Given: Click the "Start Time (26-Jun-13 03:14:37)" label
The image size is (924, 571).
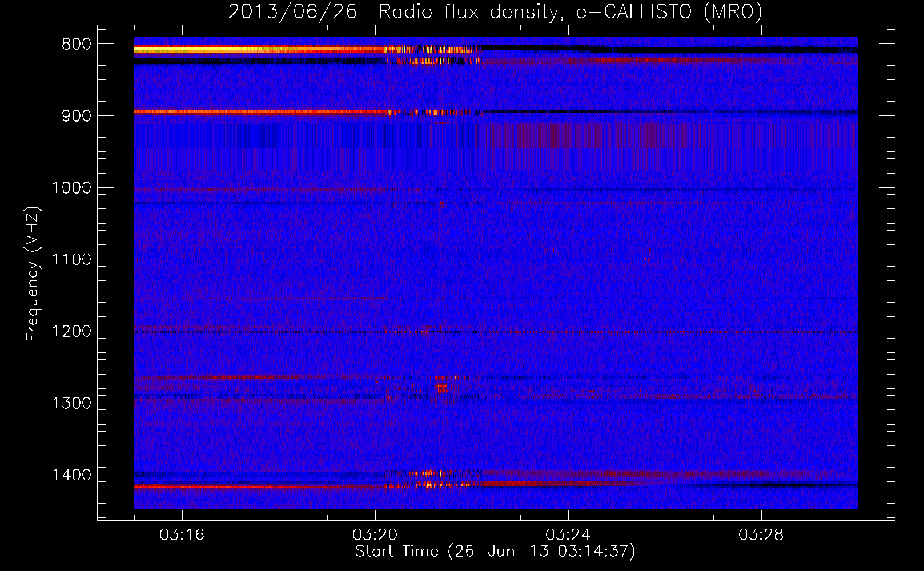Looking at the screenshot, I should (x=495, y=552).
